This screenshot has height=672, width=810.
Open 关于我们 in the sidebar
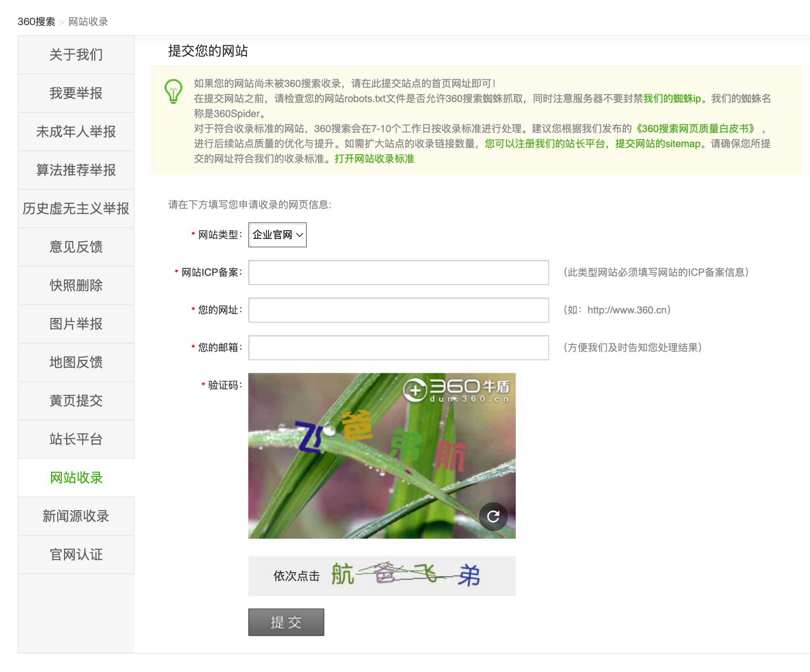coord(76,55)
